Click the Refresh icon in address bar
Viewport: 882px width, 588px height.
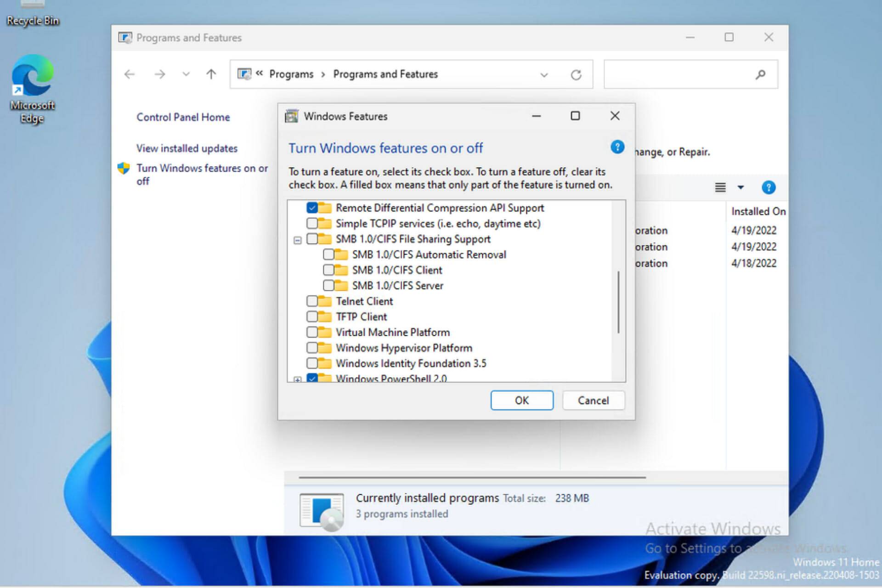click(576, 74)
